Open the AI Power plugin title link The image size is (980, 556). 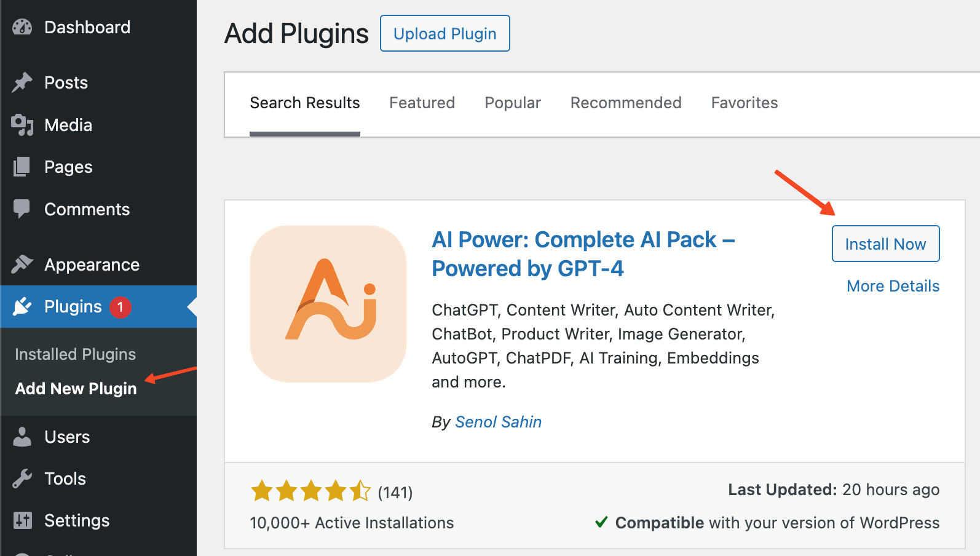point(583,254)
